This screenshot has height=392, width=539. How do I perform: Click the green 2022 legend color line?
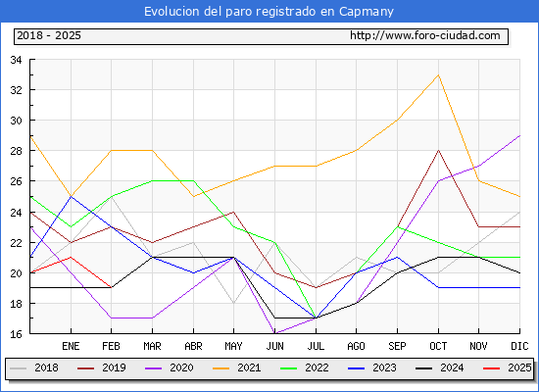(x=289, y=368)
